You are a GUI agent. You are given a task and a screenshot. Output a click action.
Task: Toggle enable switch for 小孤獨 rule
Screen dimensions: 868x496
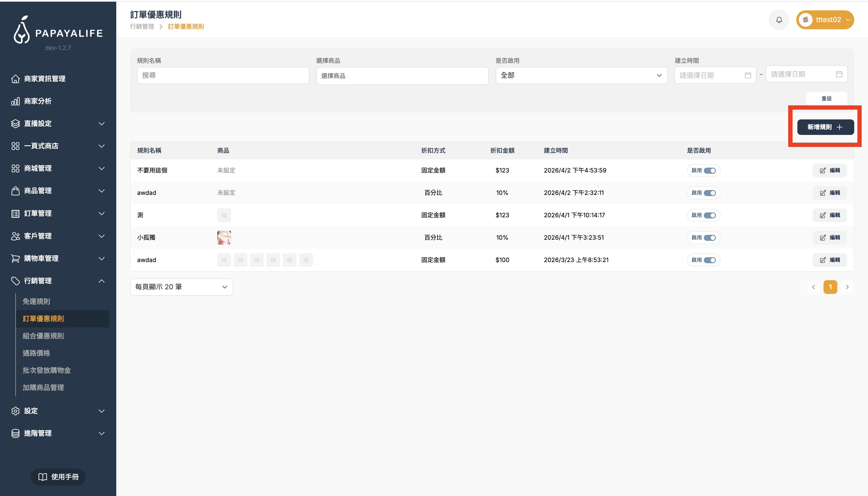[710, 238]
